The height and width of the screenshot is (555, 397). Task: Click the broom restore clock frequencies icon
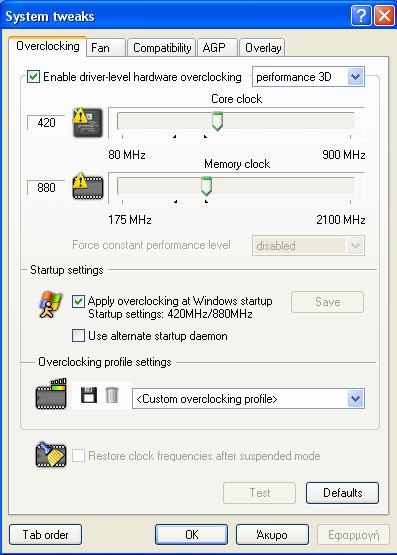51,455
